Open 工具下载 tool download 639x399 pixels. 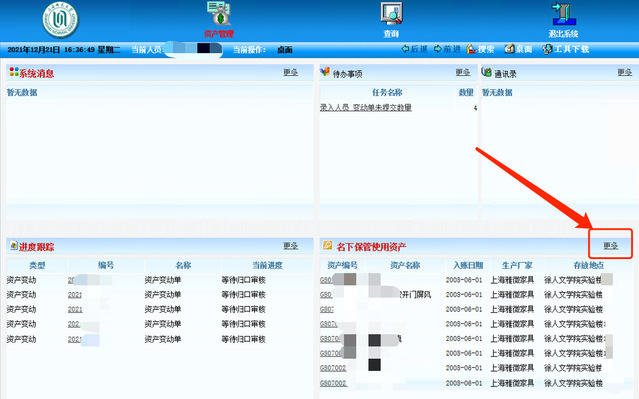[x=566, y=49]
